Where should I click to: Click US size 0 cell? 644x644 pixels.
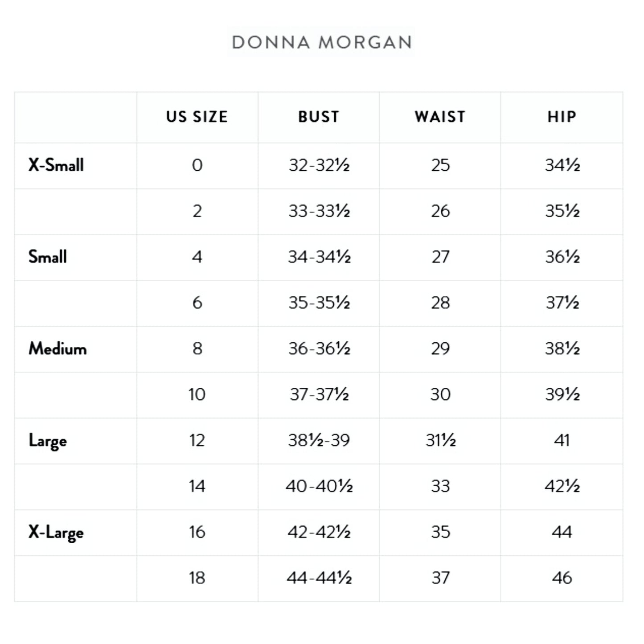(x=197, y=165)
